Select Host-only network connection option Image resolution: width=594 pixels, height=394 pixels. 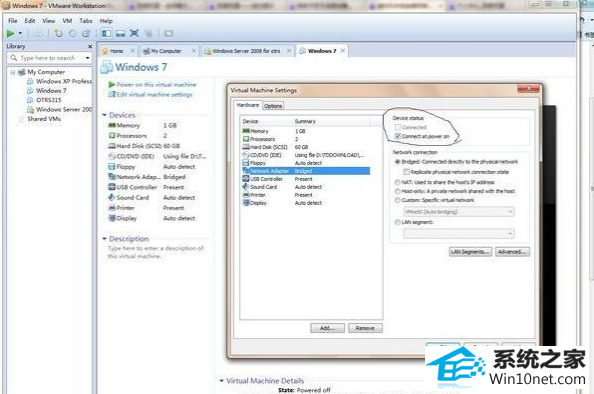point(397,191)
